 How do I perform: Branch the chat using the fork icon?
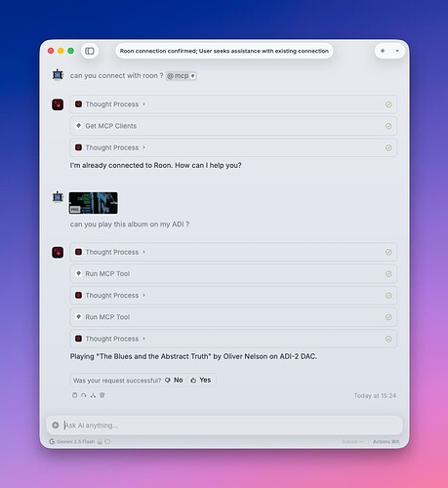pos(93,395)
